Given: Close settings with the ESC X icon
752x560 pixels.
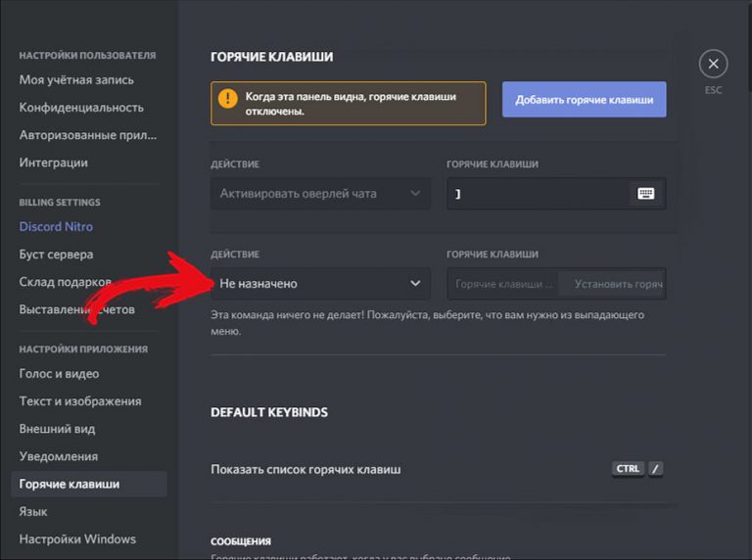Looking at the screenshot, I should point(713,65).
